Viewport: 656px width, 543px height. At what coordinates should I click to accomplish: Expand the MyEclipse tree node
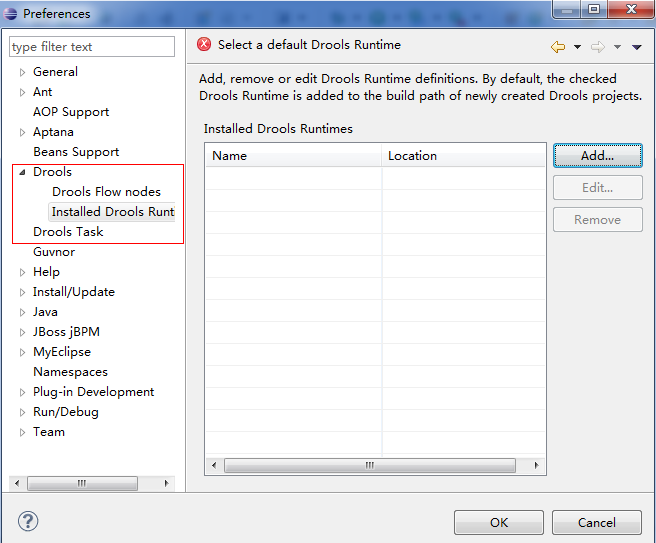click(22, 352)
